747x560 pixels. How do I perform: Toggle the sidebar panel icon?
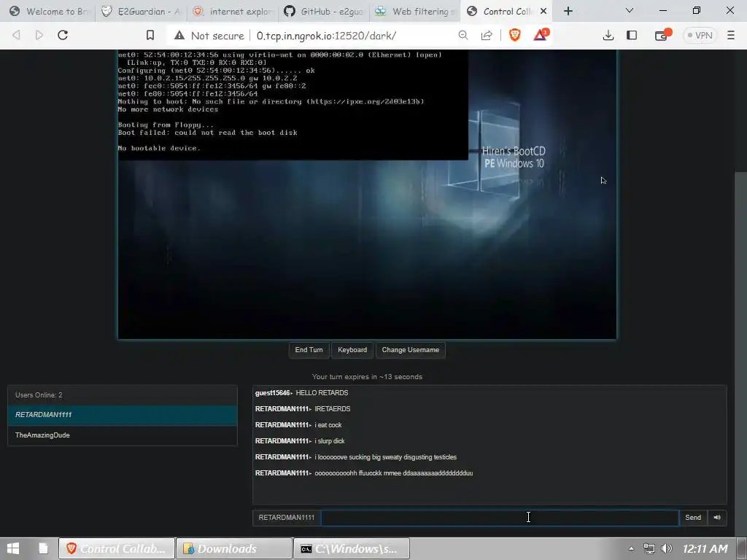(632, 35)
